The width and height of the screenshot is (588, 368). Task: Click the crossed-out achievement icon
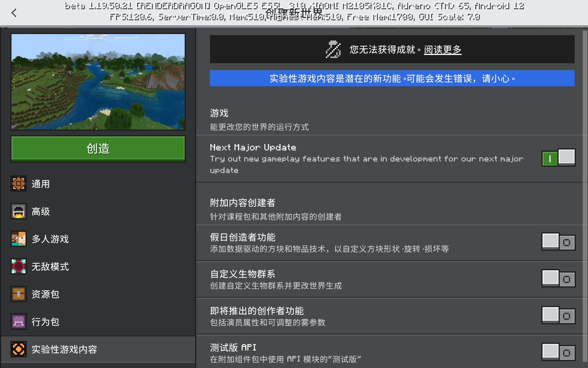point(333,49)
